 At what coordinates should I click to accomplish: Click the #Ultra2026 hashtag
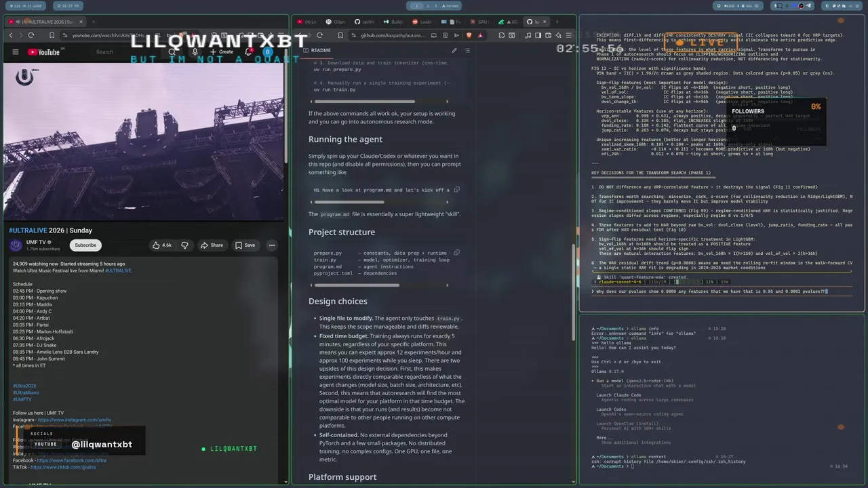pos(24,386)
